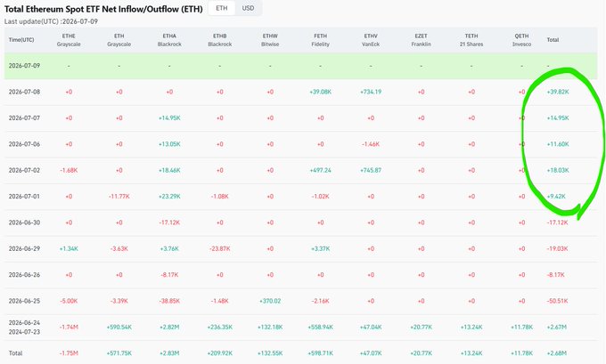The image size is (606, 364).
Task: Select the ETHV VanEck column header
Action: 371,40
